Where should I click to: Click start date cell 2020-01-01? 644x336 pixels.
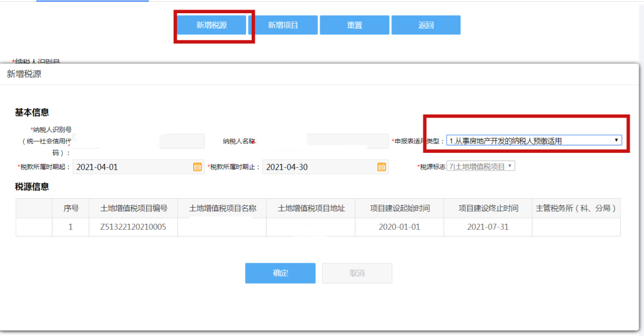(x=399, y=227)
